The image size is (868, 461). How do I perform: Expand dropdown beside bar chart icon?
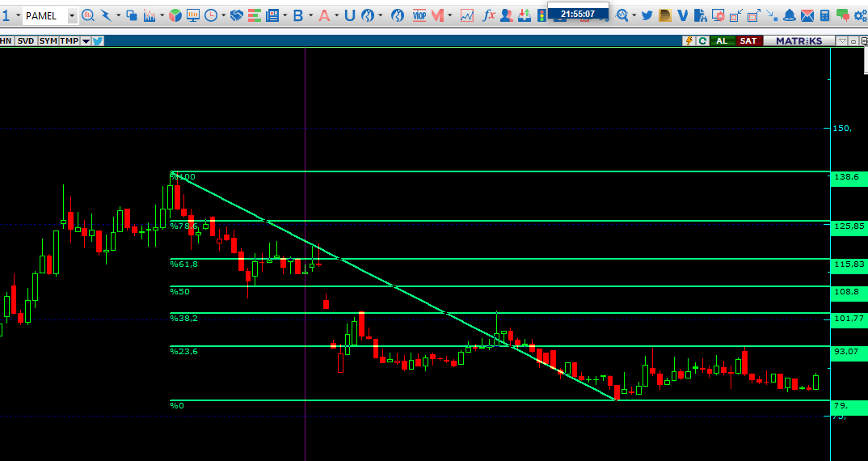pyautogui.click(x=162, y=15)
